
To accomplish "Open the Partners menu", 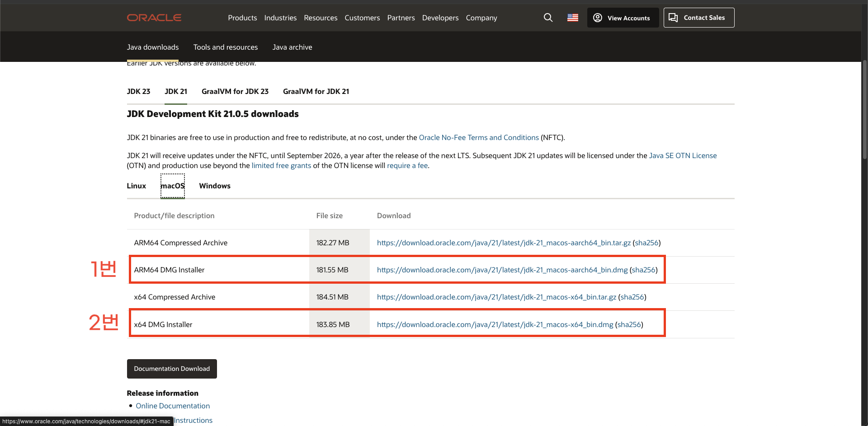I will [x=401, y=18].
